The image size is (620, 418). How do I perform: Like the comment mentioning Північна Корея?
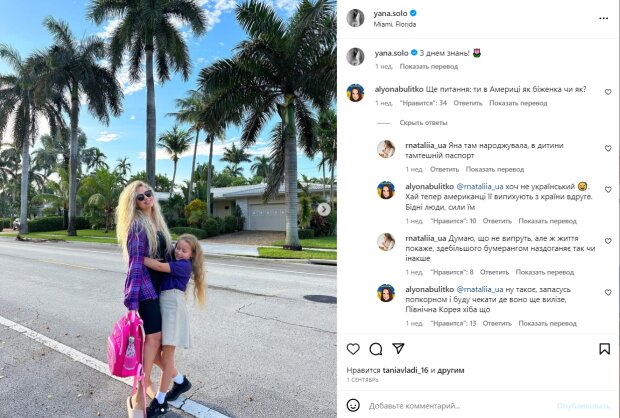coord(608,292)
